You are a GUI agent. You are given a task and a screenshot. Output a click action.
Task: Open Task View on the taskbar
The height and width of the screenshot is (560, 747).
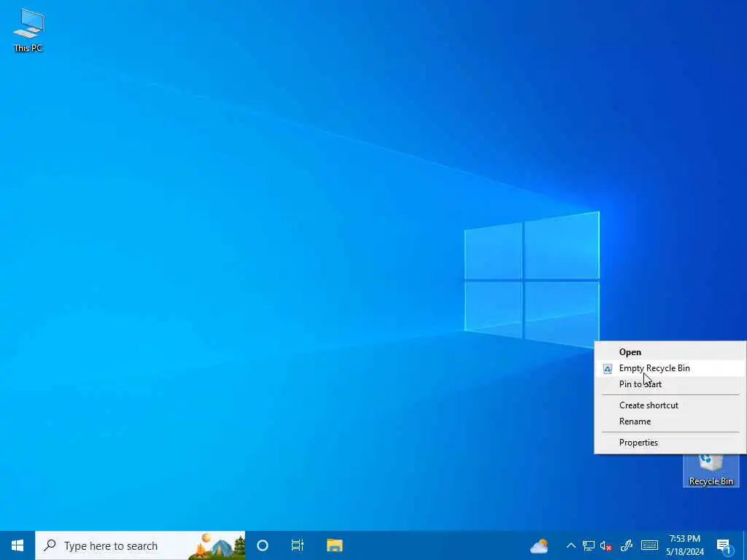(298, 545)
